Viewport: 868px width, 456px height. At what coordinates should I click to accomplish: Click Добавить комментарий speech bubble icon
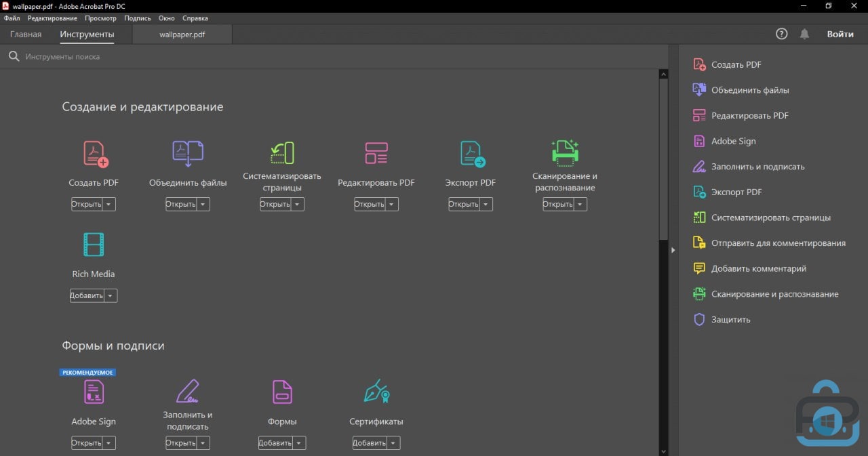click(699, 268)
